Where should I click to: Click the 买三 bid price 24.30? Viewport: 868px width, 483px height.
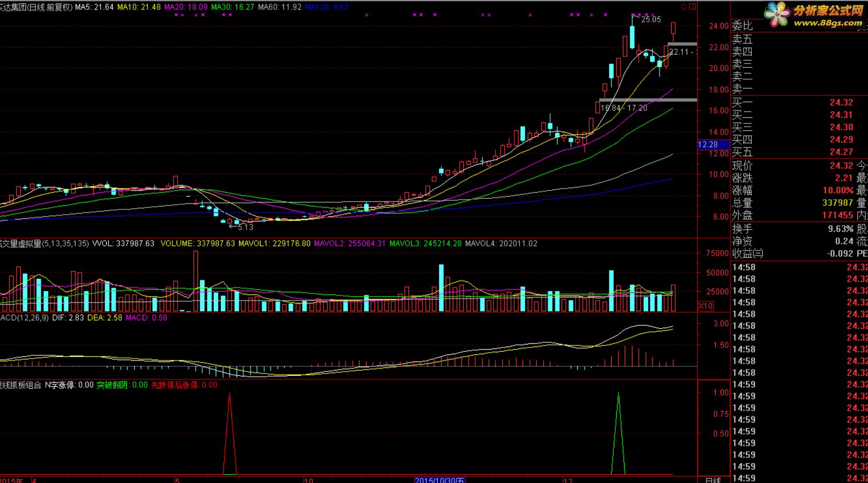[841, 127]
